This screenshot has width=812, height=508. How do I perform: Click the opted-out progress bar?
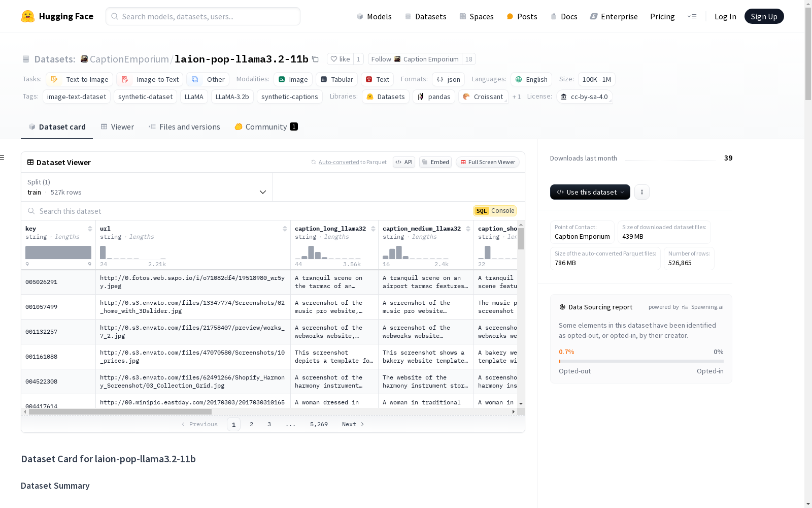click(x=641, y=361)
